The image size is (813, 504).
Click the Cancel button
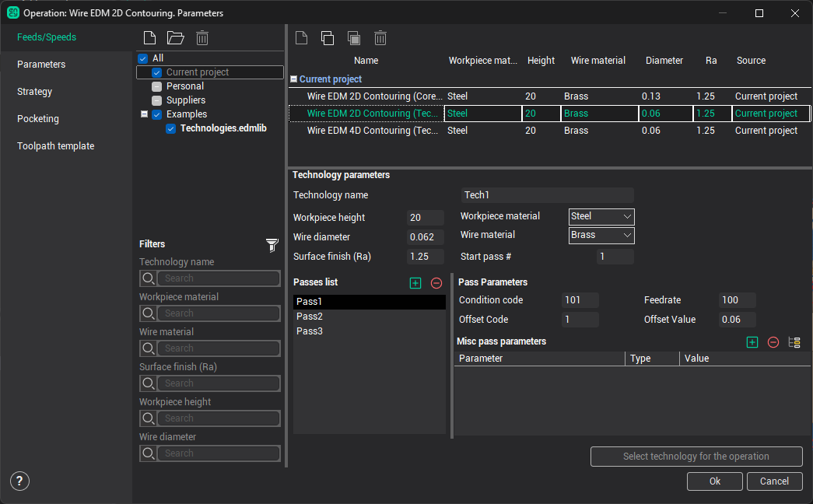click(774, 481)
